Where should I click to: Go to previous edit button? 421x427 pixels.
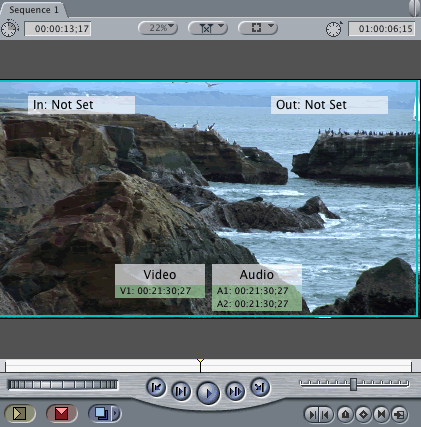pos(156,387)
